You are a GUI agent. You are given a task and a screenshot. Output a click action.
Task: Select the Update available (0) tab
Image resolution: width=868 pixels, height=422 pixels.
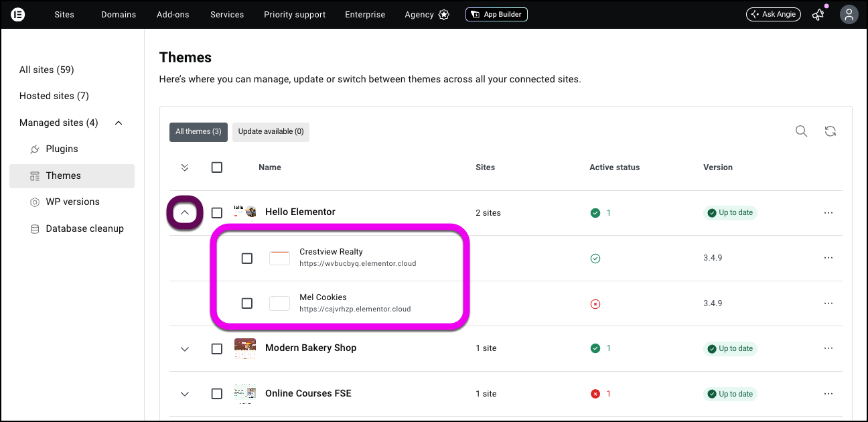pyautogui.click(x=271, y=132)
